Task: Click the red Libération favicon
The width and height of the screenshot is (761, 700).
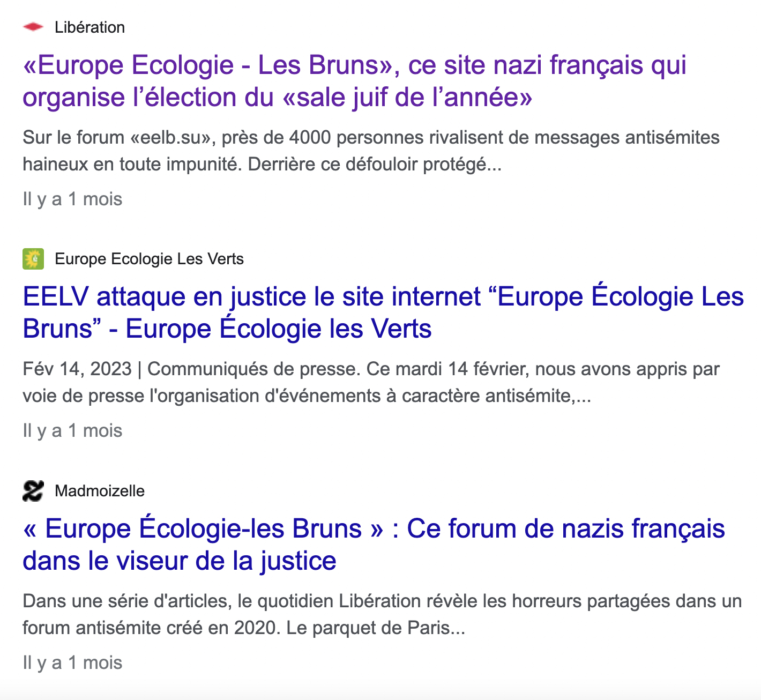Action: 33,27
